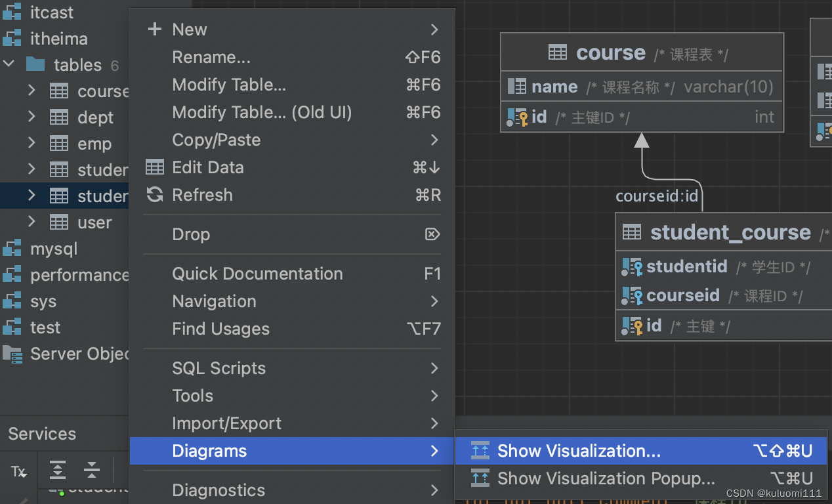Click courseid column in student_course
The height and width of the screenshot is (504, 832).
click(x=724, y=295)
